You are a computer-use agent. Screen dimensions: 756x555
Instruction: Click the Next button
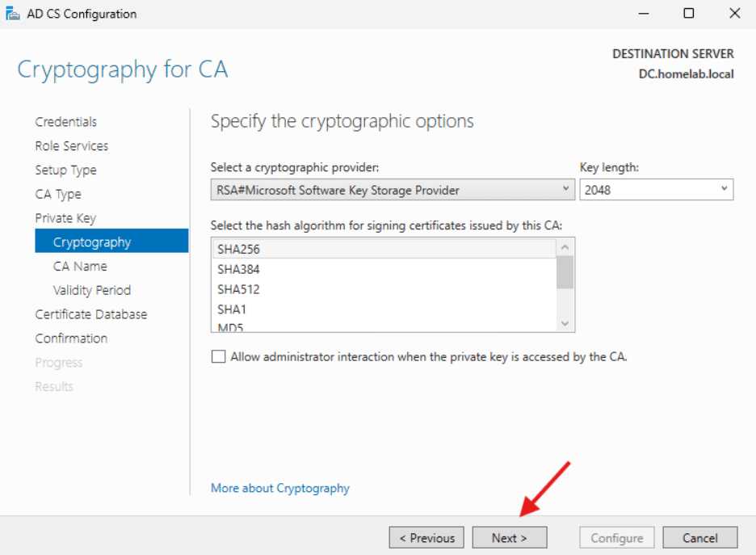point(509,536)
